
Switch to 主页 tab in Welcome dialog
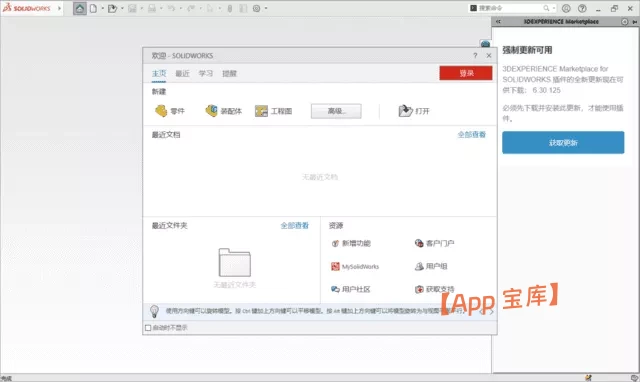159,73
